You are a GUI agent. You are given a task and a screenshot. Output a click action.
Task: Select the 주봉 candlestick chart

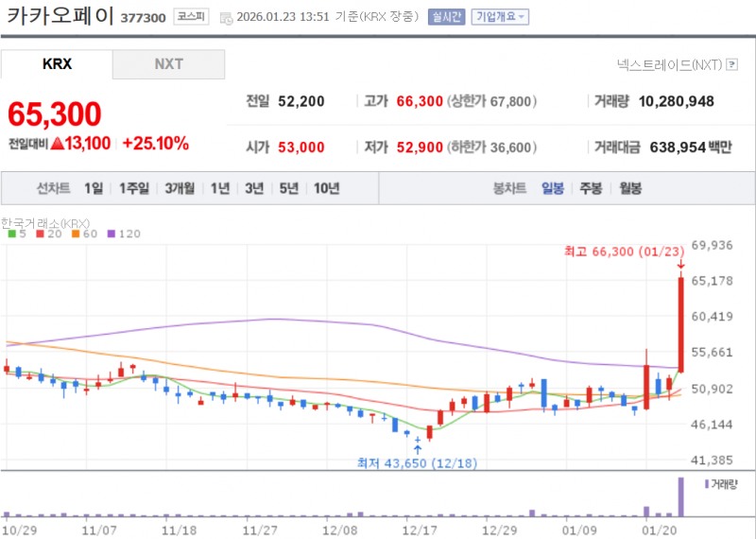591,188
